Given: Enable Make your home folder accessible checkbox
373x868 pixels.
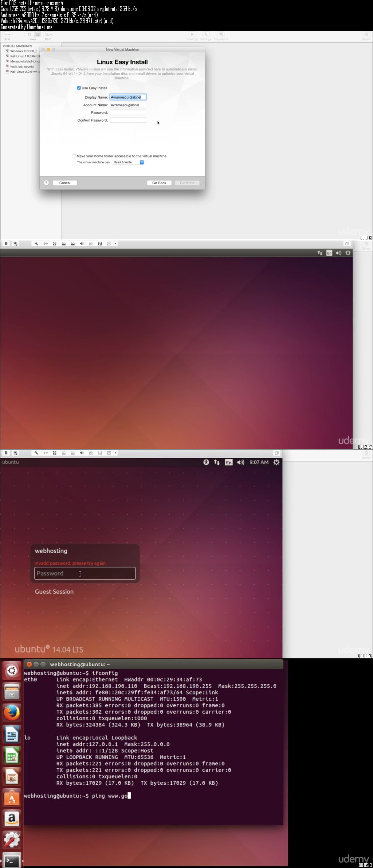Looking at the screenshot, I should tap(74, 156).
